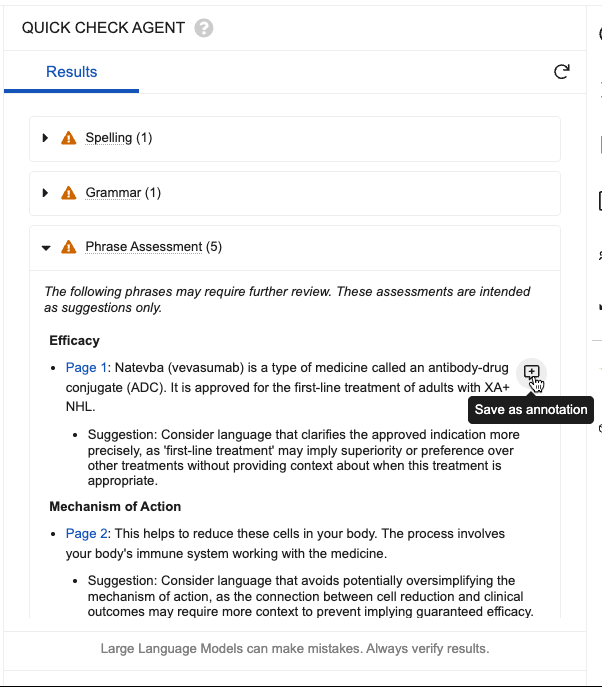Viewport: 602px width, 687px height.
Task: Click the Phrase Assessment warning icon
Action: (x=69, y=247)
